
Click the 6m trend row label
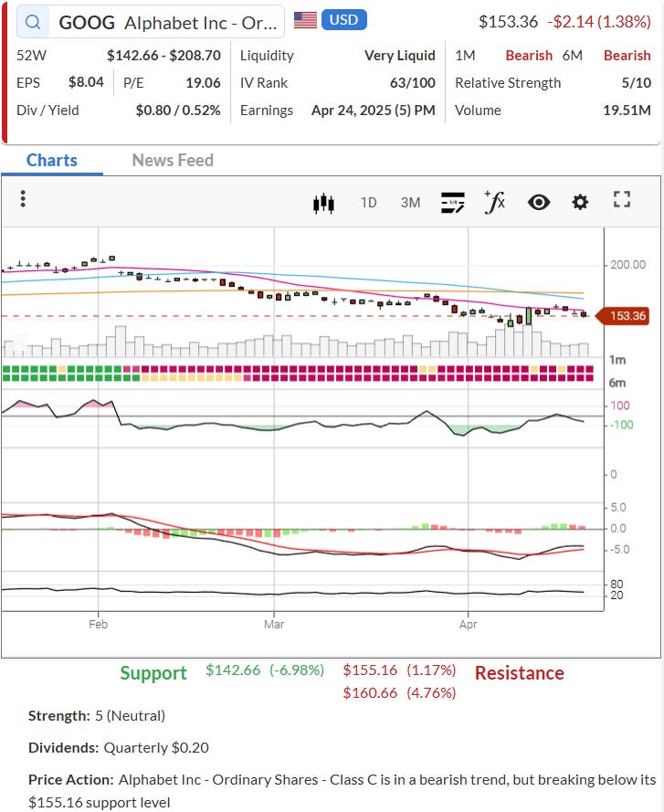coord(617,383)
